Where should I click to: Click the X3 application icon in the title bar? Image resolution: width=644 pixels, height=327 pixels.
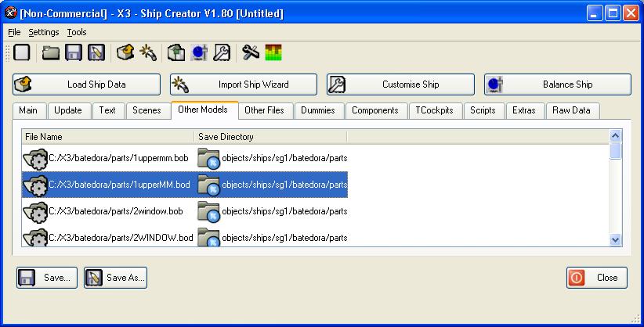(x=10, y=13)
